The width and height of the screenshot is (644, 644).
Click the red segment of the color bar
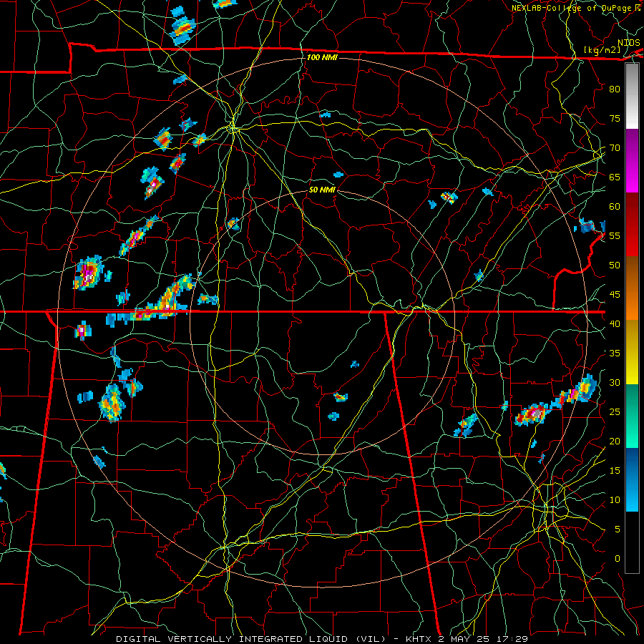pyautogui.click(x=632, y=225)
